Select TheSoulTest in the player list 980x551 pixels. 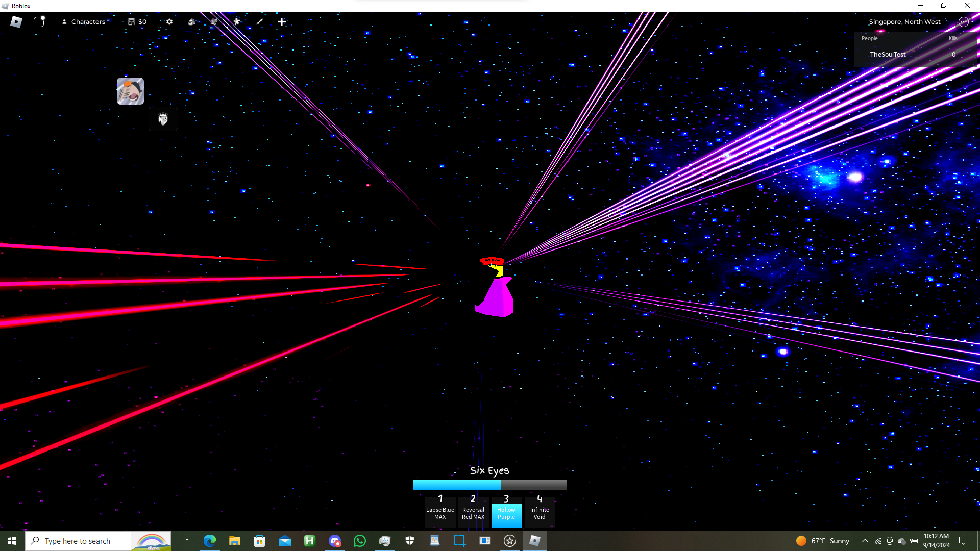coord(888,55)
